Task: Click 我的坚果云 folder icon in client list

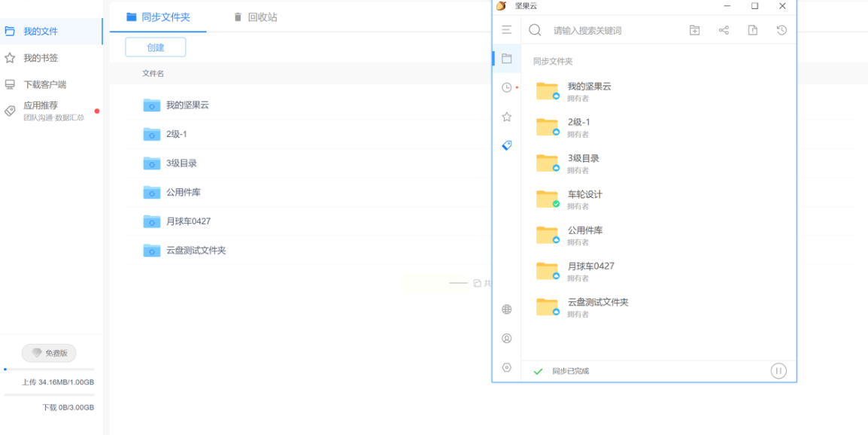Action: pyautogui.click(x=548, y=91)
